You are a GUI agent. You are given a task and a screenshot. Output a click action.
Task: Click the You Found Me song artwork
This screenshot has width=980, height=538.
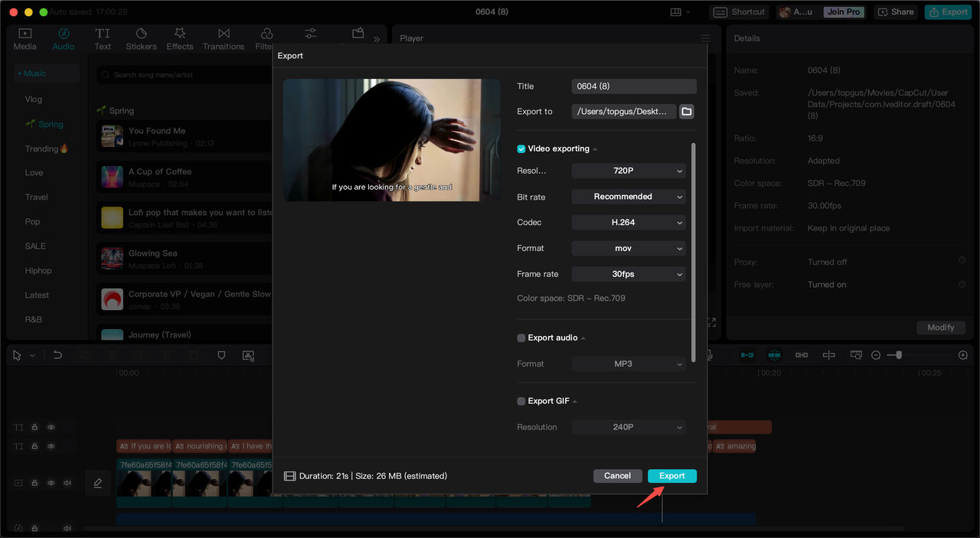tap(113, 136)
